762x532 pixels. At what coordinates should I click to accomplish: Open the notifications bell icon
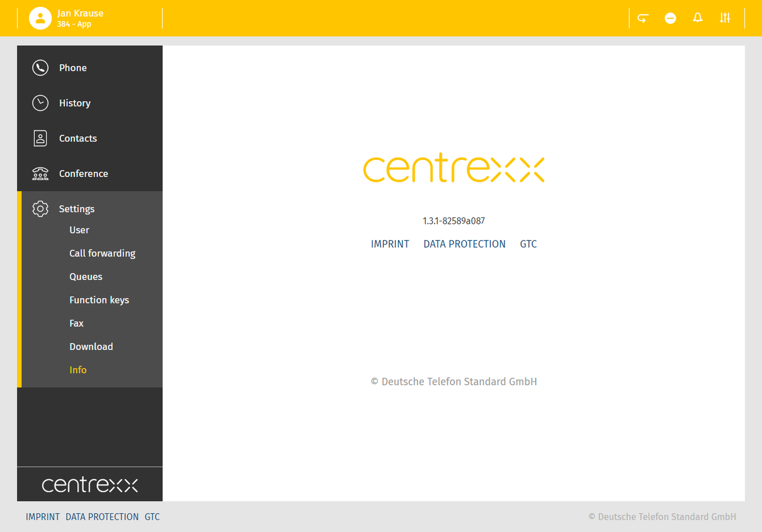click(698, 18)
